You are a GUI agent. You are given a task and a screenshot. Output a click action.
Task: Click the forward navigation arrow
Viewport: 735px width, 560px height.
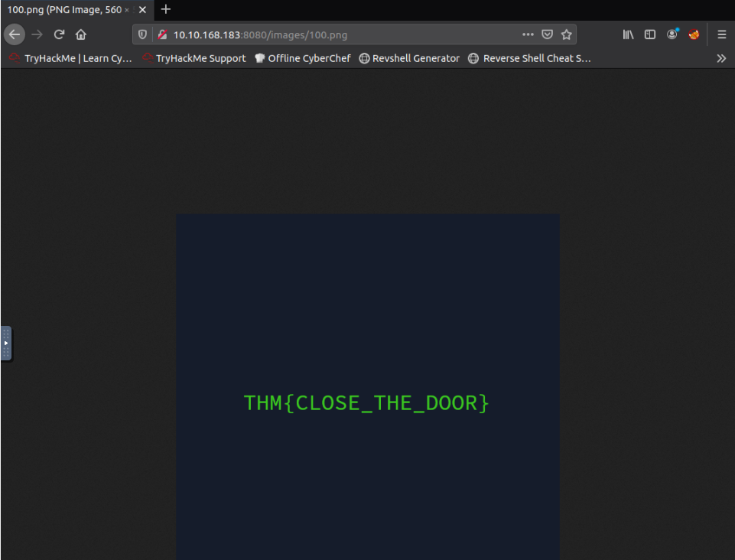[37, 34]
